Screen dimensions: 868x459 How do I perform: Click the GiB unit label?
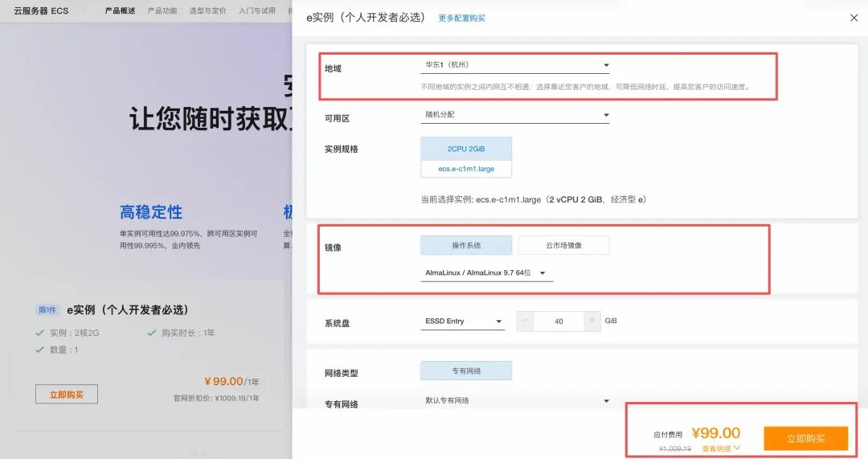coord(611,321)
